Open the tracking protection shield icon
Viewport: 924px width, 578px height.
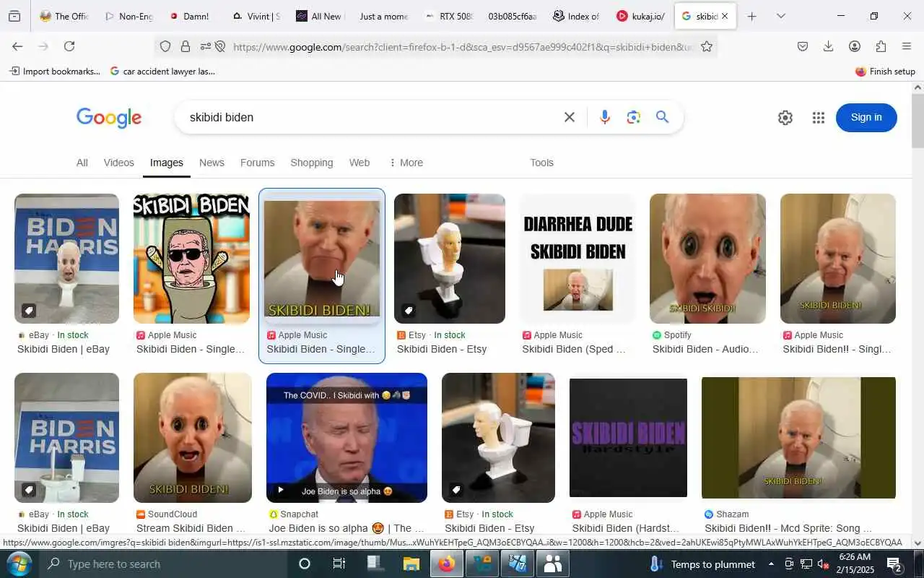pos(165,47)
